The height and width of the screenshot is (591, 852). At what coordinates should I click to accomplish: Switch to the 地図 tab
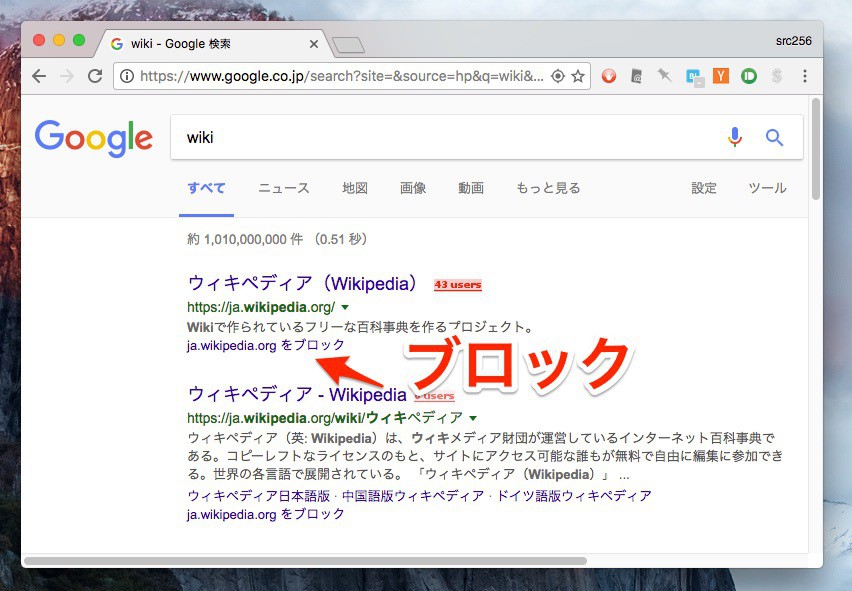coord(355,188)
